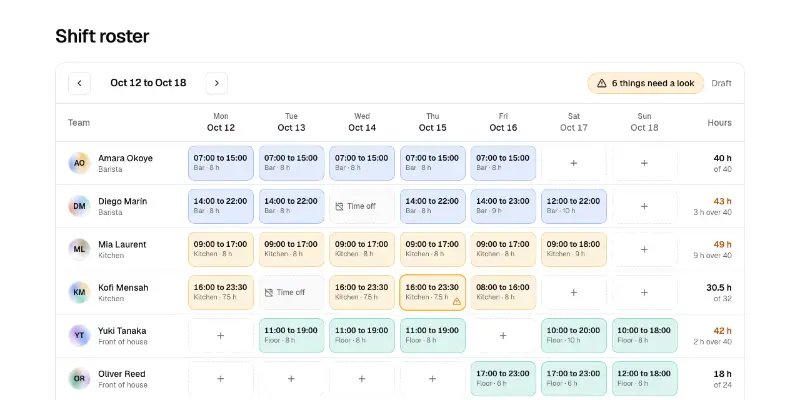800x400 pixels.
Task: Open Yuki Tanaka's Saturday 10:00 to 20:00 shift
Action: pyautogui.click(x=573, y=336)
